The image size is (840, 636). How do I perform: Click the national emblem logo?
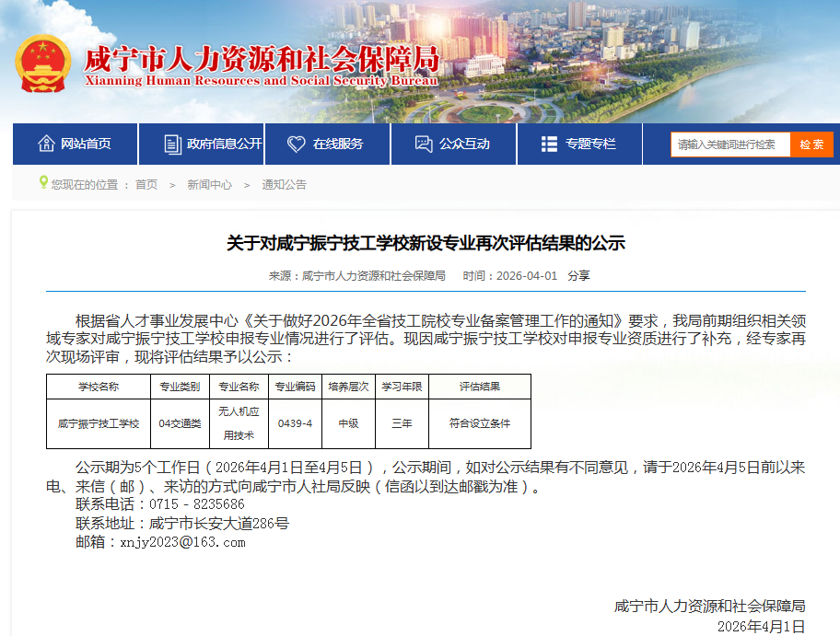pos(43,64)
